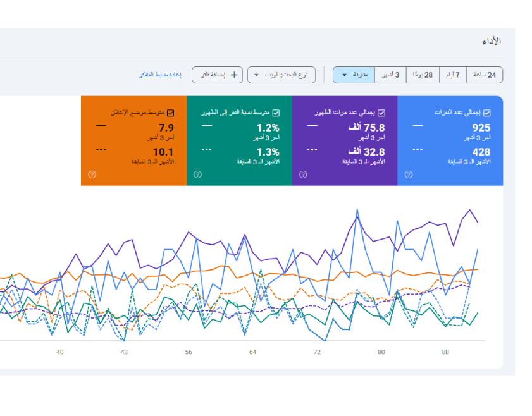Select the 24 ساعة date range

coord(485,75)
